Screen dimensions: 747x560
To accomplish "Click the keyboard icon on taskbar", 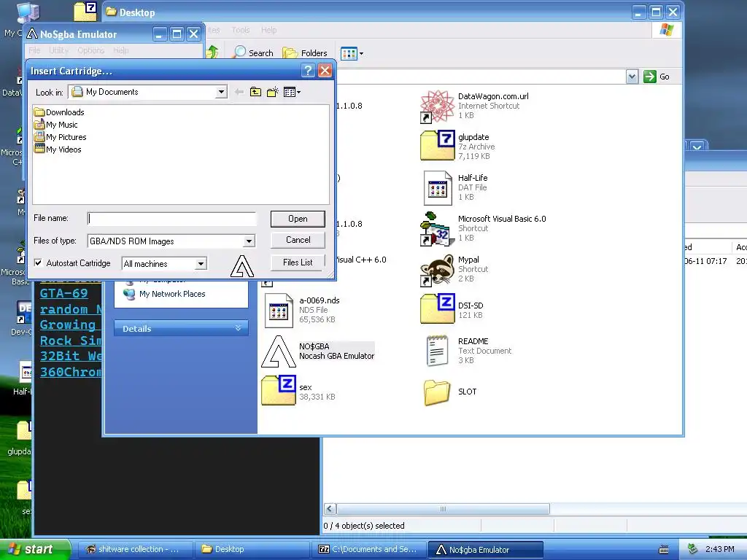I will point(663,550).
